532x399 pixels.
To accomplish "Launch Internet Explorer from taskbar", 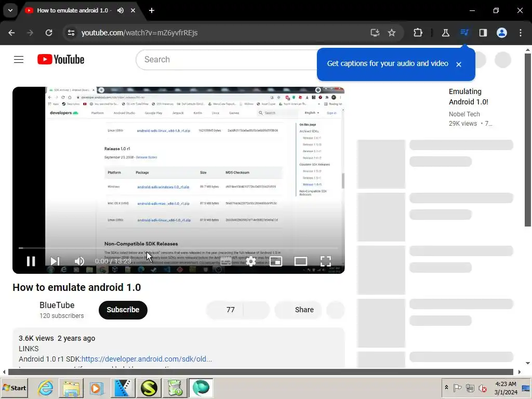I will 46,388.
